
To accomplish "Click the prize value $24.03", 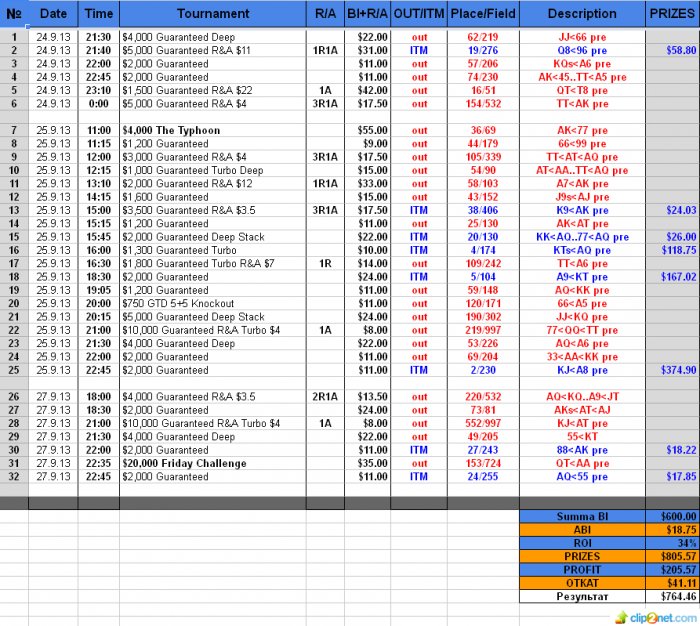I will [x=672, y=210].
